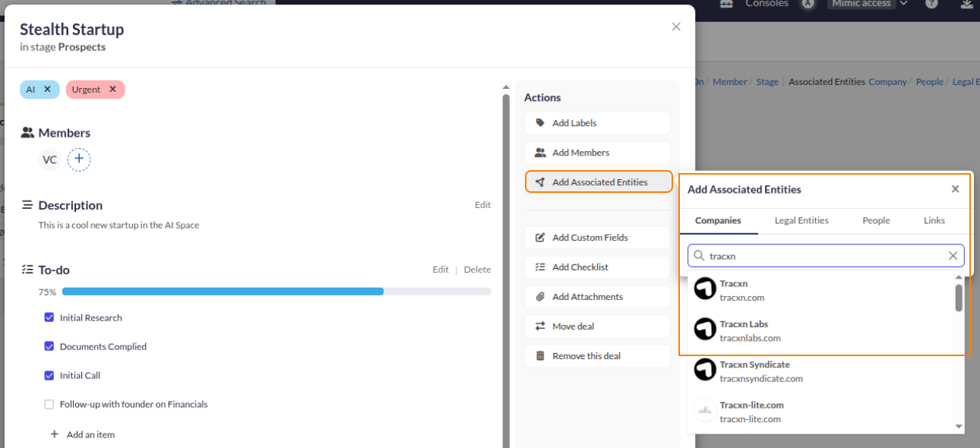Click the add member plus icon
Image resolution: width=980 pixels, height=448 pixels.
79,159
